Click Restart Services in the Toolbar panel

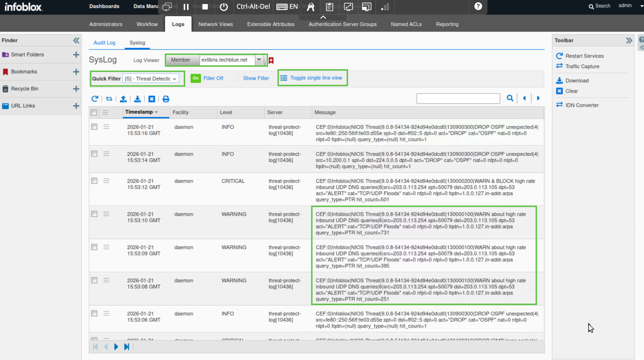pos(584,56)
